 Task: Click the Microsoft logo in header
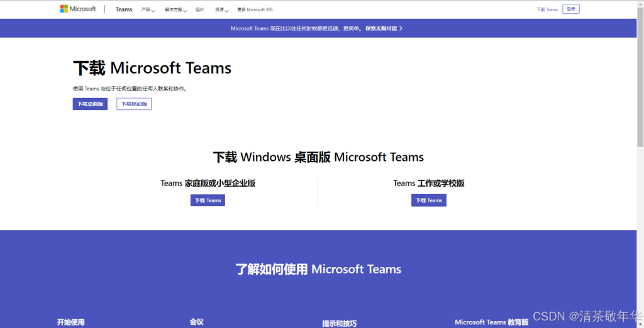78,9
